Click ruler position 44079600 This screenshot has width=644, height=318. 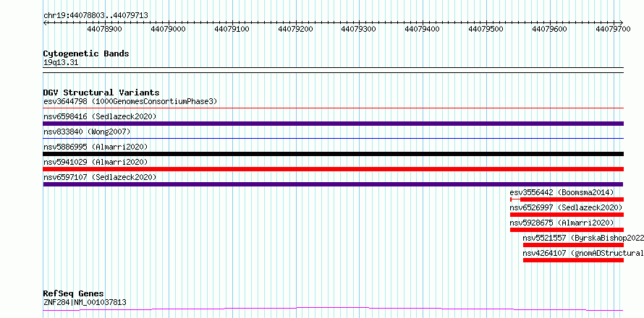(549, 29)
